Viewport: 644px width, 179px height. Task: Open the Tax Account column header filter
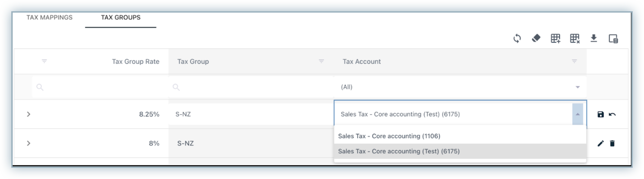[x=574, y=61]
